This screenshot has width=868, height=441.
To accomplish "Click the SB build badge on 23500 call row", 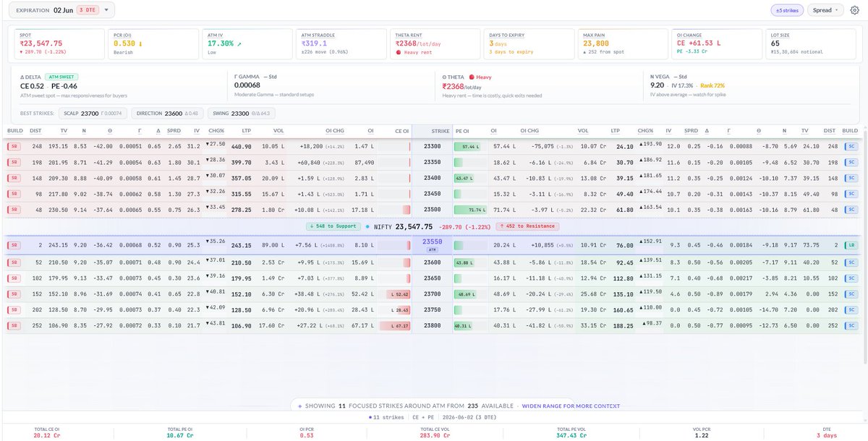I will click(x=13, y=210).
